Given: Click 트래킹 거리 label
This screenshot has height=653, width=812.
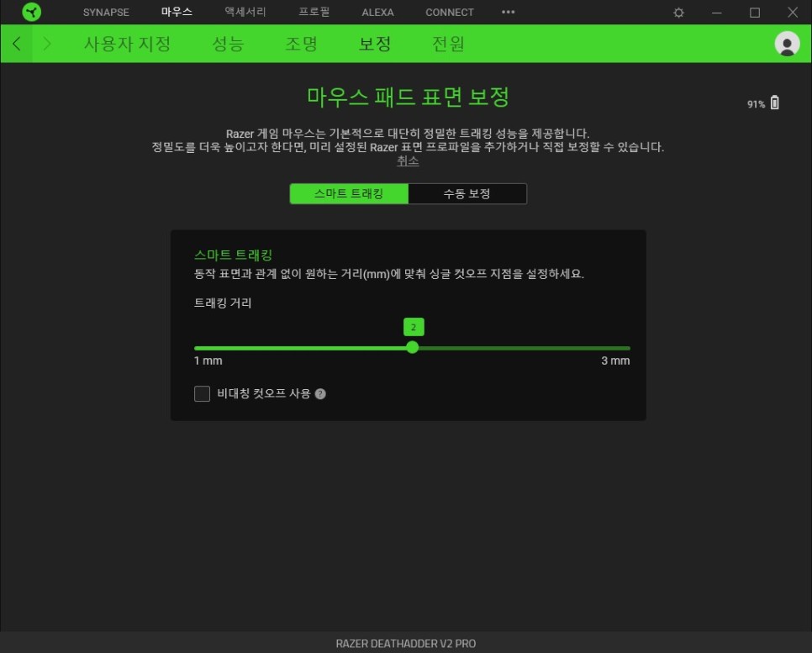Looking at the screenshot, I should tap(223, 303).
